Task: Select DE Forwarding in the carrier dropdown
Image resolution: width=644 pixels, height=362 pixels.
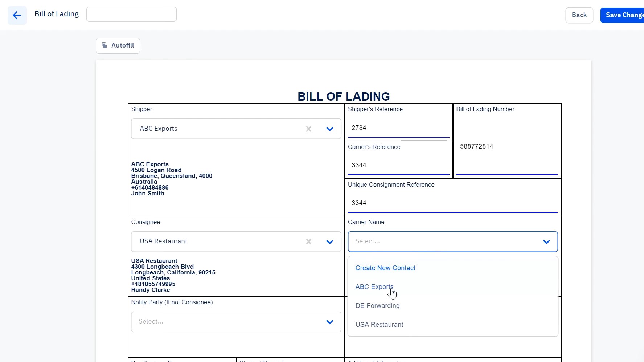Action: (x=378, y=306)
